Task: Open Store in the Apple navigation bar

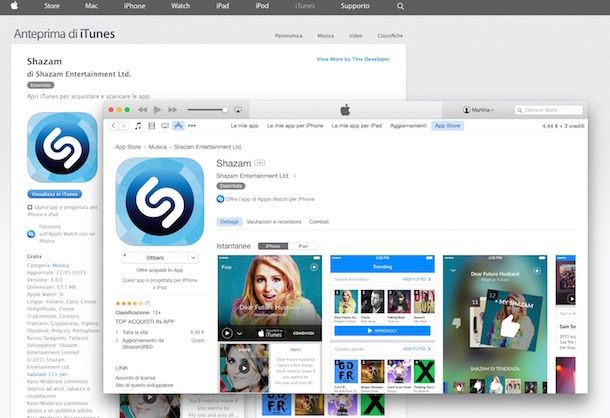Action: tap(52, 6)
